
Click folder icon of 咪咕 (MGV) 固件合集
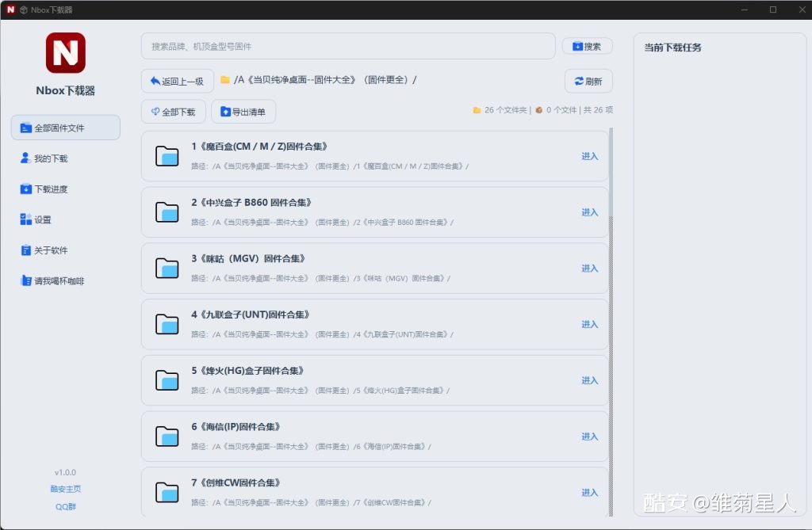pyautogui.click(x=167, y=268)
